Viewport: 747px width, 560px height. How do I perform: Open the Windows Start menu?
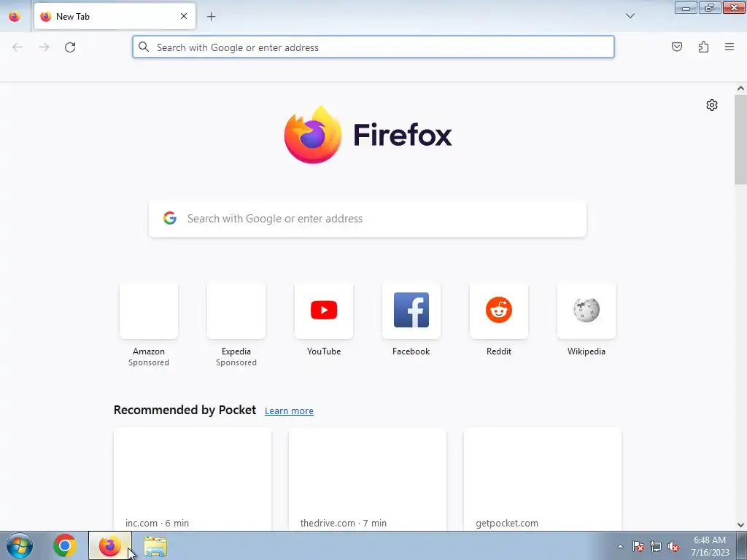click(x=20, y=545)
